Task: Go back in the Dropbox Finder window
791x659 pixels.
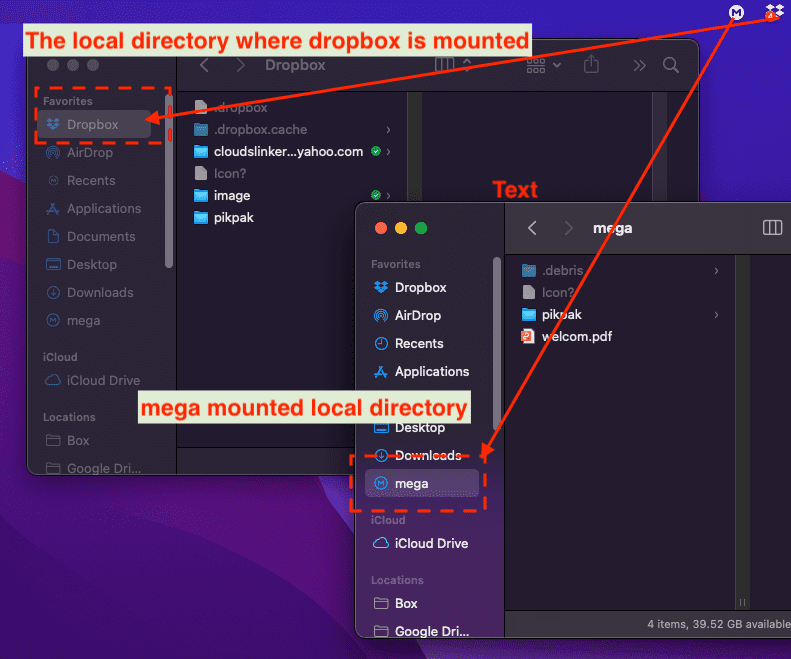Action: [204, 65]
